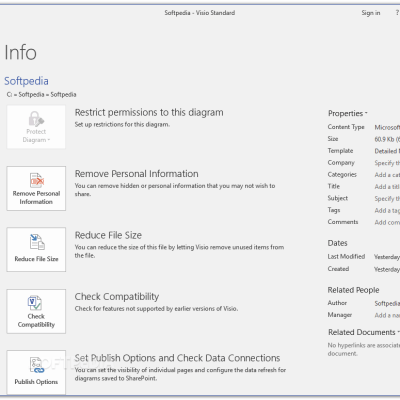Viewport: 400px width, 400px height.
Task: Click the Publish Options link icon
Action: tap(36, 365)
